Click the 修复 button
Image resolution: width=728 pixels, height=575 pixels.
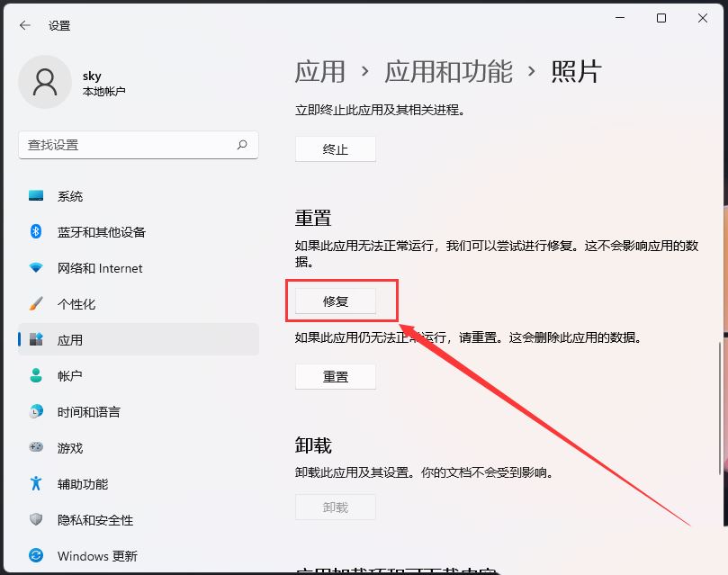(x=336, y=301)
